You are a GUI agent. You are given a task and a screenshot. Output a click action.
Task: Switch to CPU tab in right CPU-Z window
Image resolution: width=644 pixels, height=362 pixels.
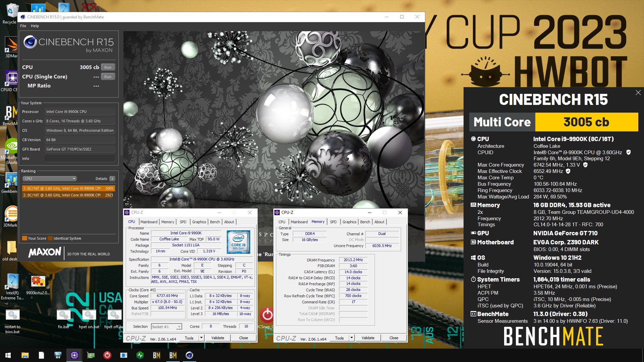282,222
